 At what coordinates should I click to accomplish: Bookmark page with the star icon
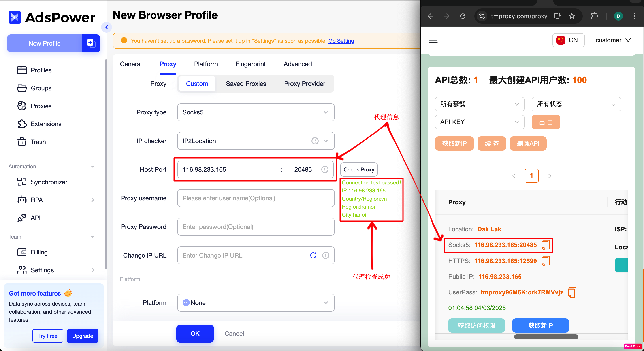pos(572,16)
